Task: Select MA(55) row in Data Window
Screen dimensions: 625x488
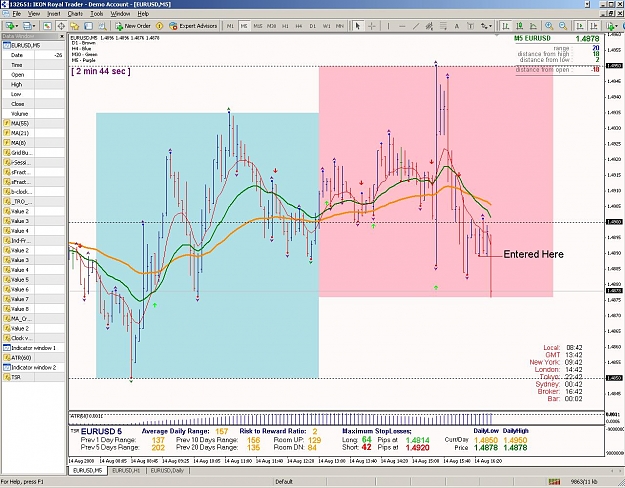Action: (x=33, y=123)
